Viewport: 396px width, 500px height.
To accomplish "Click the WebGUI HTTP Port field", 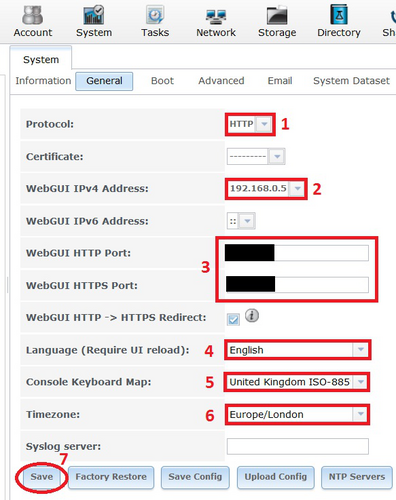I will [x=297, y=253].
